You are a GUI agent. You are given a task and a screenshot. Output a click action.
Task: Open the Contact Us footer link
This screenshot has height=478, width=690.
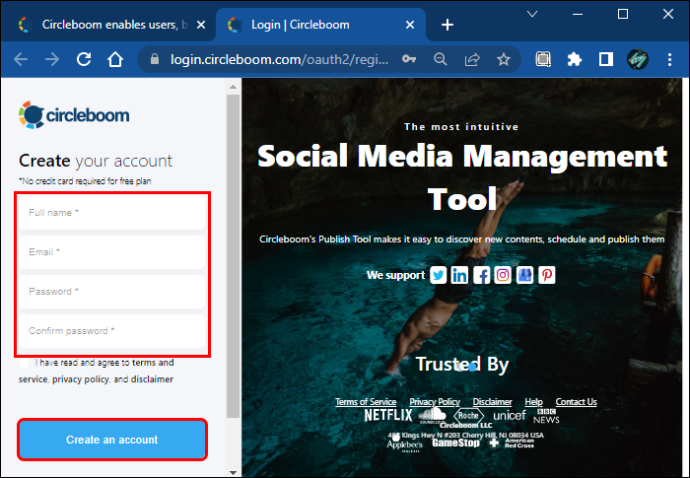click(576, 402)
